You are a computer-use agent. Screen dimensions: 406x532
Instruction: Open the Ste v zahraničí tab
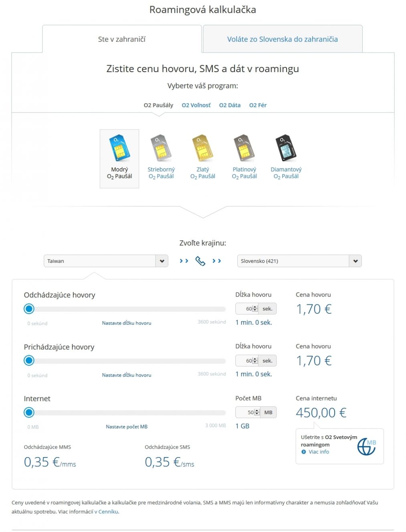click(122, 39)
